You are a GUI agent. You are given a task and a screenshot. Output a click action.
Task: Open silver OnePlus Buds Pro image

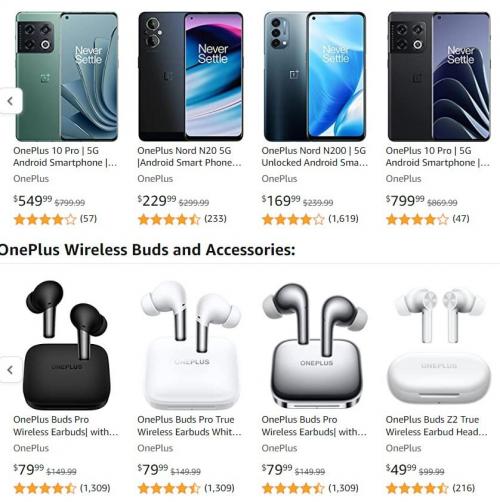tap(315, 345)
